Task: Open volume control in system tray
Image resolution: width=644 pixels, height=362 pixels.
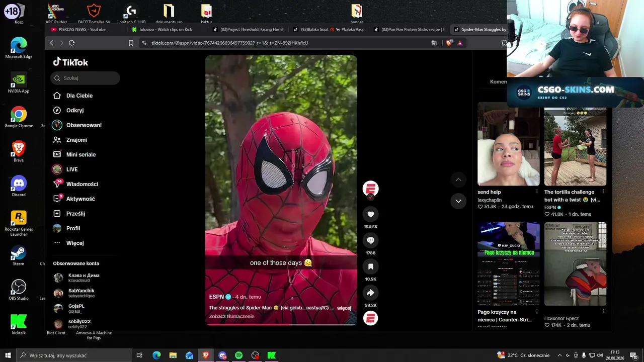Action: click(599, 355)
